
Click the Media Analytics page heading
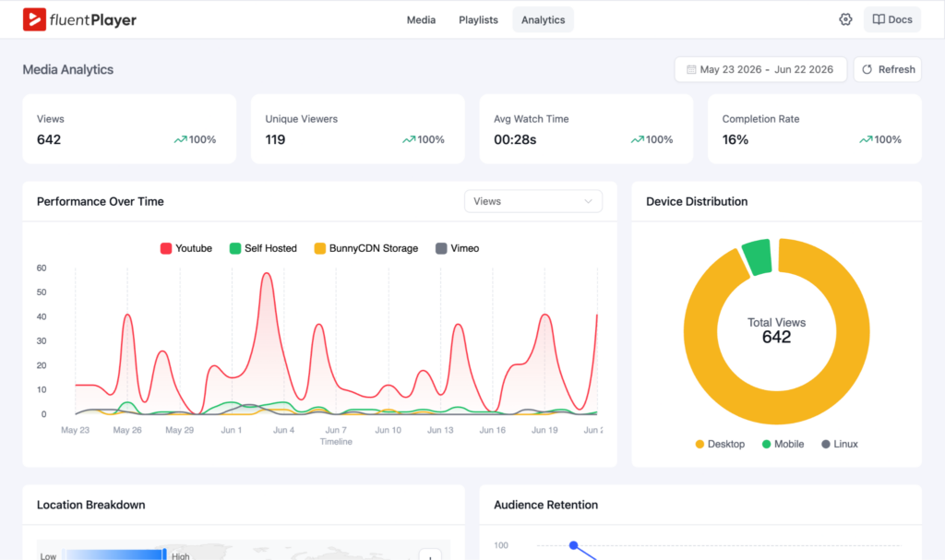68,69
